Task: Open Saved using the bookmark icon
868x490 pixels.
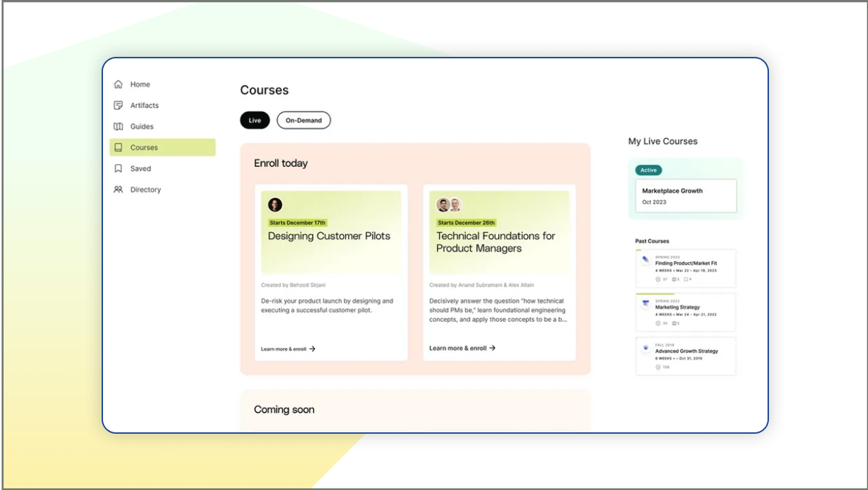Action: [x=118, y=168]
